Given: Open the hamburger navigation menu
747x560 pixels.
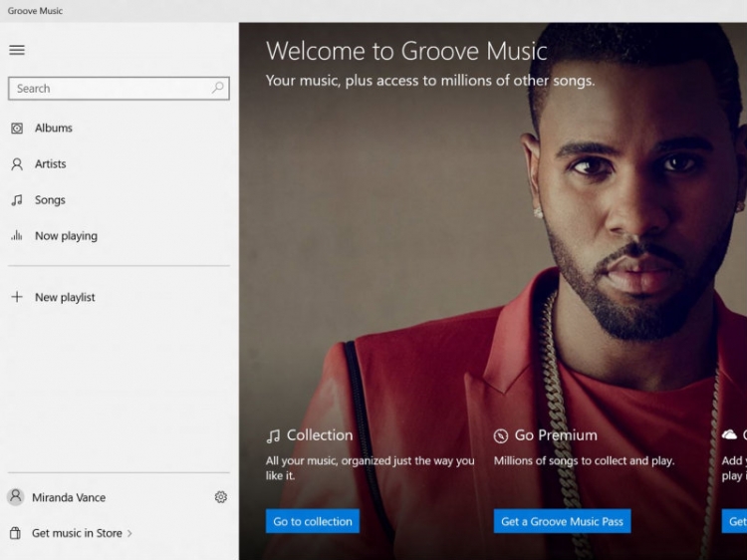Looking at the screenshot, I should 17,50.
